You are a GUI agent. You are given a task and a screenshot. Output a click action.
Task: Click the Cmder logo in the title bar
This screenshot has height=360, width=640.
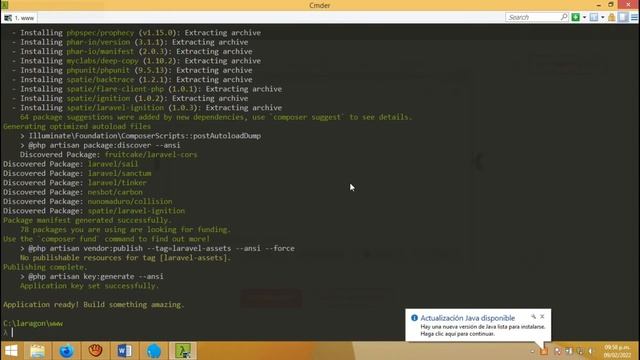(4, 5)
